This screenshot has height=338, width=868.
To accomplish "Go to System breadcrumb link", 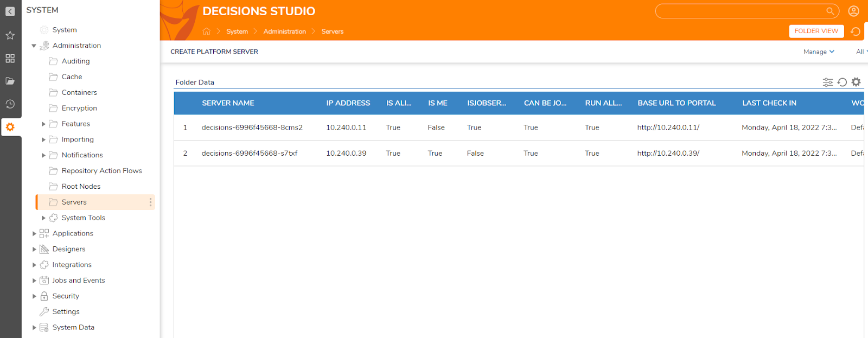I will click(237, 31).
